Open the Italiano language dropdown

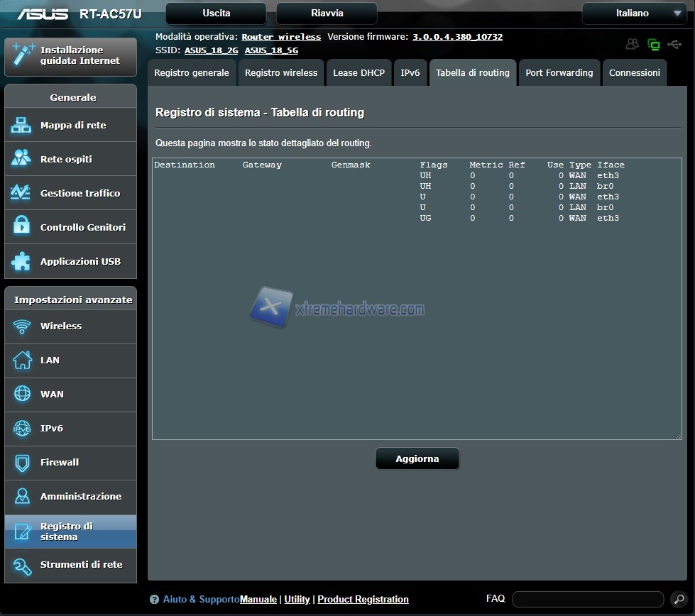click(634, 13)
